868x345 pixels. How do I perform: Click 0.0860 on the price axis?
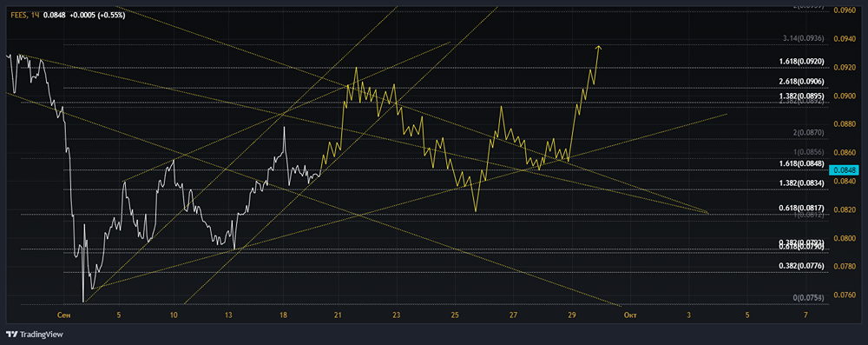845,152
